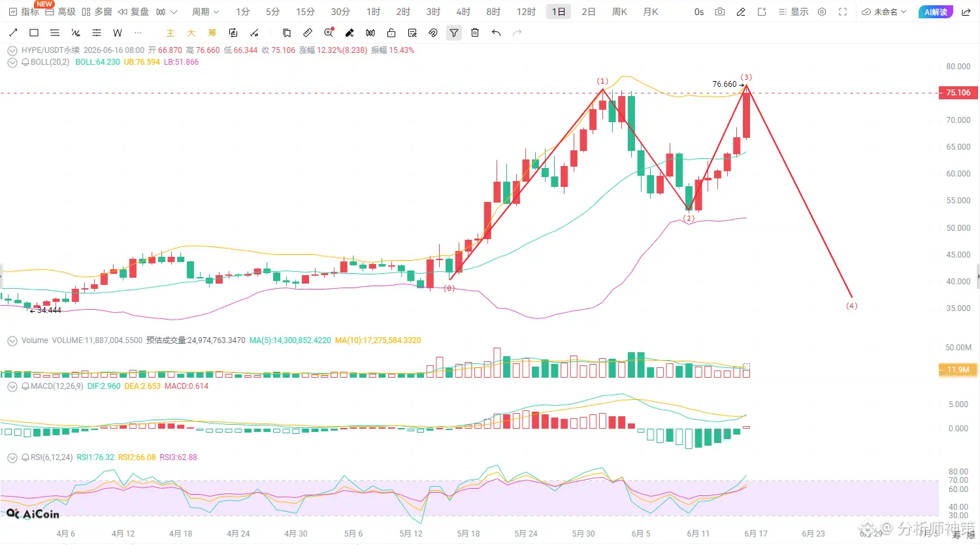This screenshot has height=545, width=980.
Task: Select the brush highlighter tool
Action: click(350, 33)
